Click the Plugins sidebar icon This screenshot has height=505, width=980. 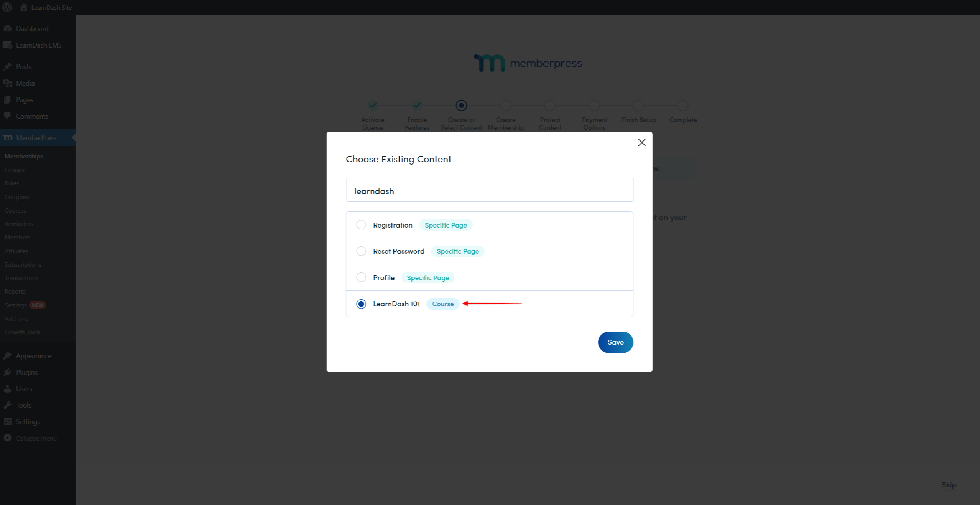pos(8,372)
